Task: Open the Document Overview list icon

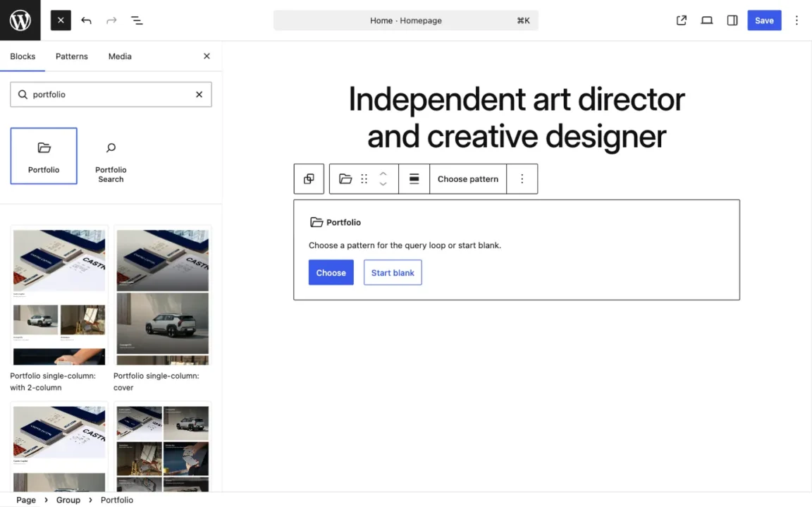Action: pyautogui.click(x=137, y=20)
